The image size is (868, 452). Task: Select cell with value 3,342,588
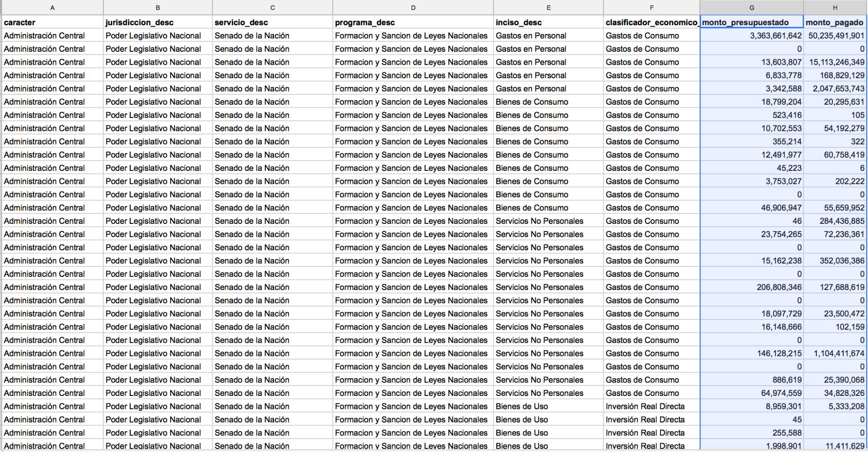coord(752,89)
